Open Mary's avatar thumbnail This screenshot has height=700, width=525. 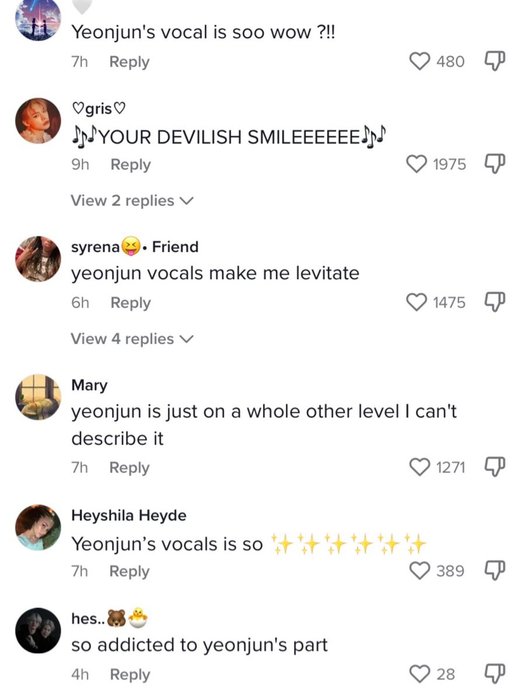pyautogui.click(x=38, y=397)
